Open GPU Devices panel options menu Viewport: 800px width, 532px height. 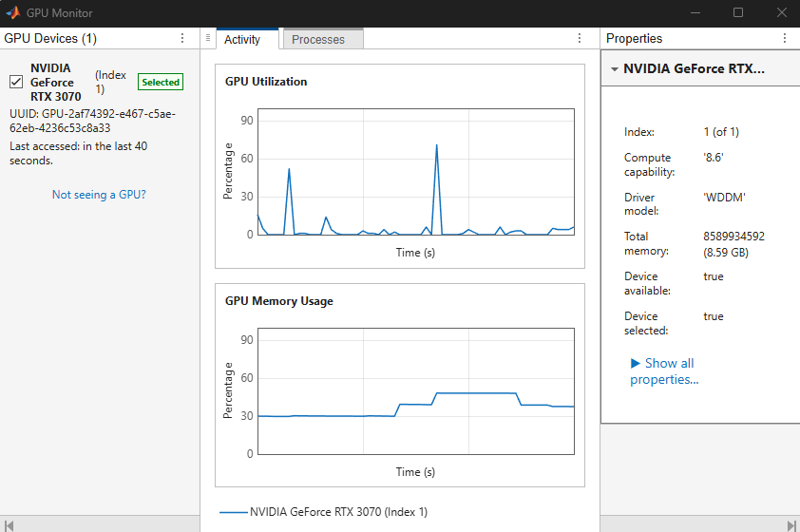click(x=182, y=38)
